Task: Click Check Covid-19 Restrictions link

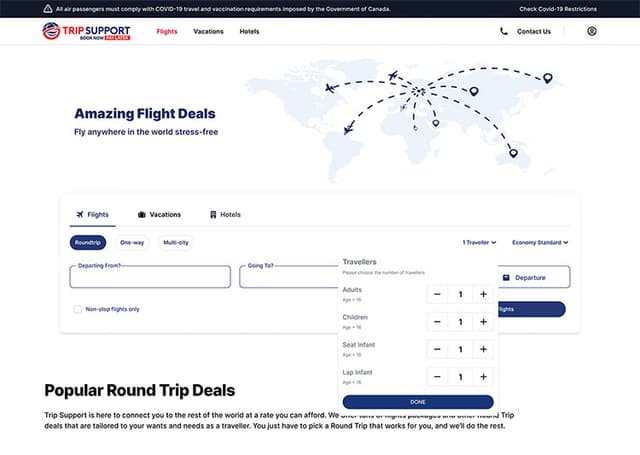Action: [558, 9]
